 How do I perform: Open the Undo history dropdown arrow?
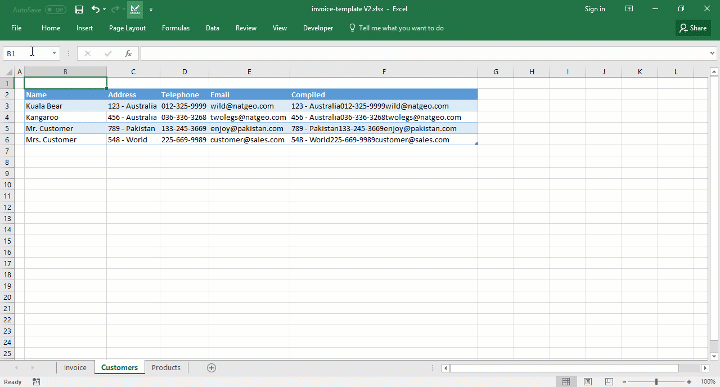click(104, 9)
